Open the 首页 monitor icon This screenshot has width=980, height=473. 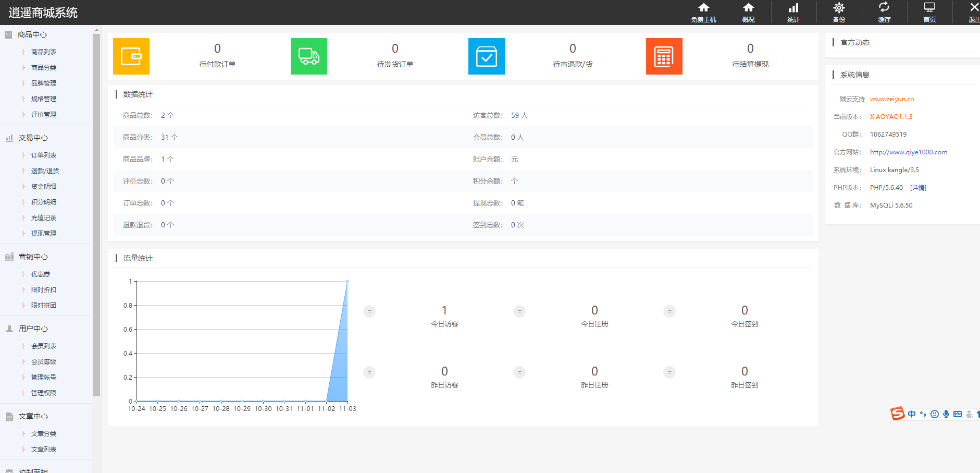[x=929, y=8]
